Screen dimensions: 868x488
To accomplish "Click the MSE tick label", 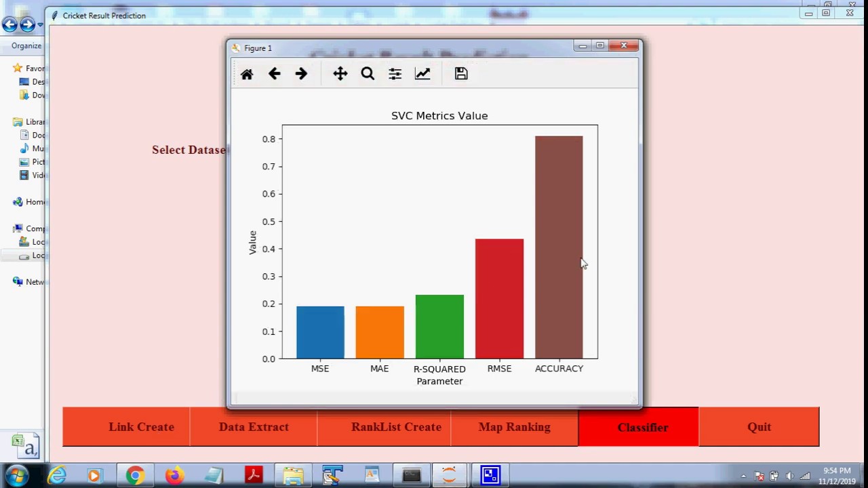I will pos(320,369).
